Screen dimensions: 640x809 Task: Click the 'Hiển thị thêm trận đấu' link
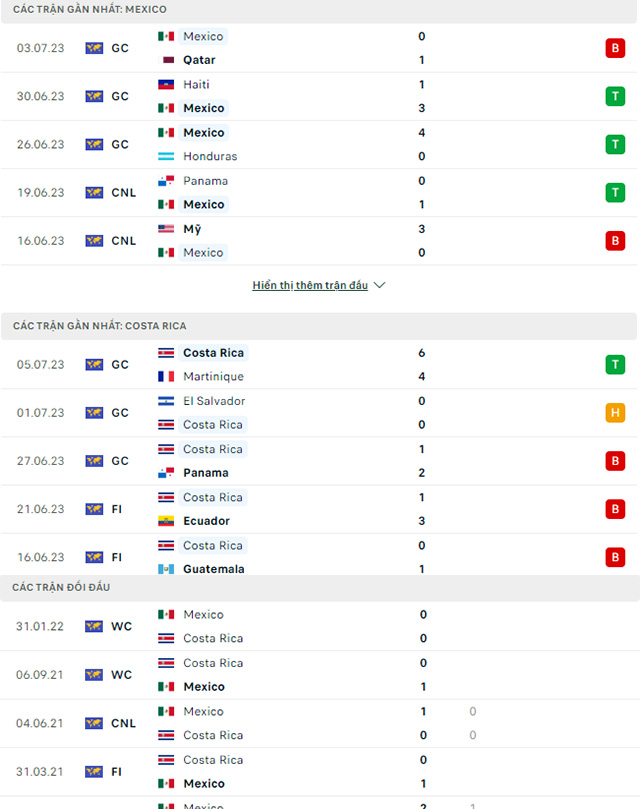(x=310, y=285)
